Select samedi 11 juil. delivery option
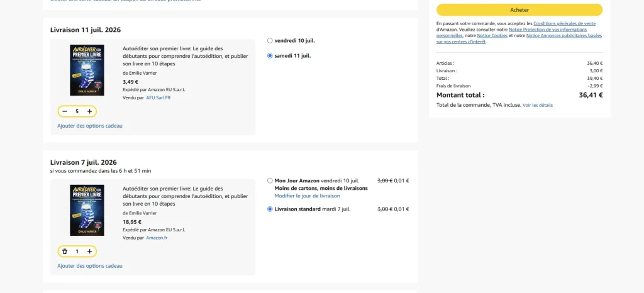This screenshot has height=293, width=644. click(270, 56)
